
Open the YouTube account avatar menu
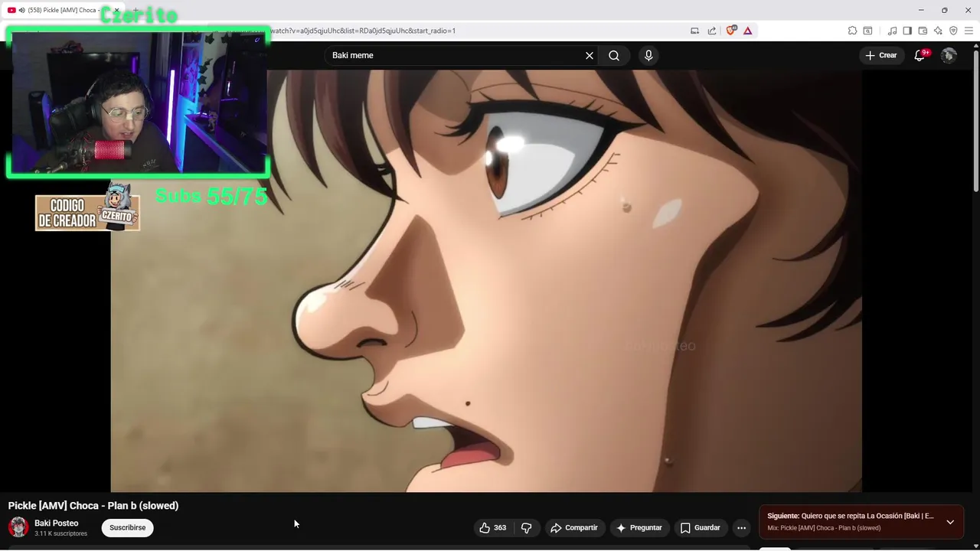click(x=949, y=55)
